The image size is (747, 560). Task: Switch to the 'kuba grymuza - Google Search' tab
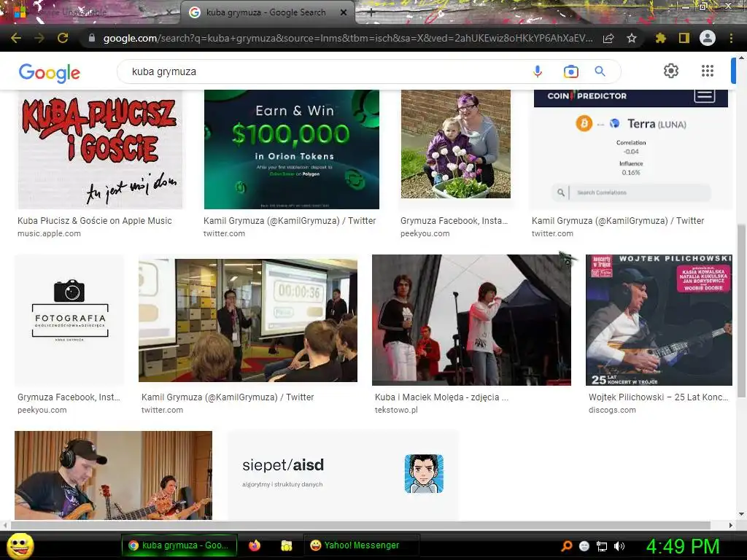pyautogui.click(x=267, y=12)
